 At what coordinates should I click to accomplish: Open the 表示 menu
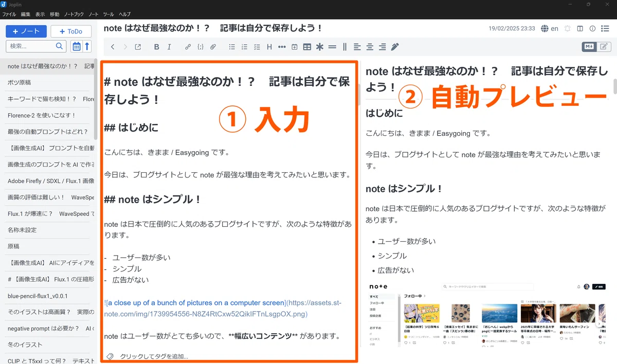click(40, 14)
